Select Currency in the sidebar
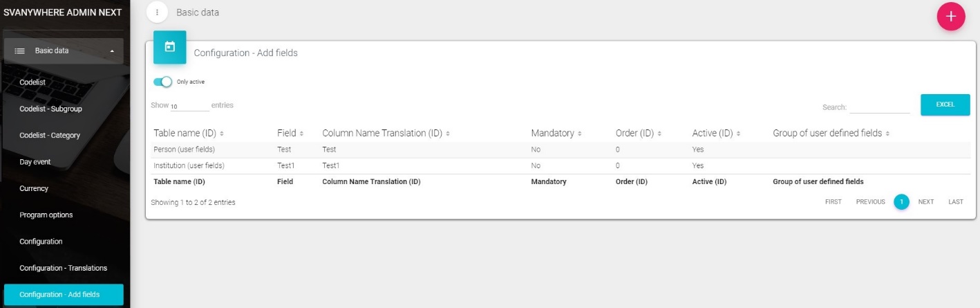This screenshot has height=308, width=980. (x=34, y=188)
